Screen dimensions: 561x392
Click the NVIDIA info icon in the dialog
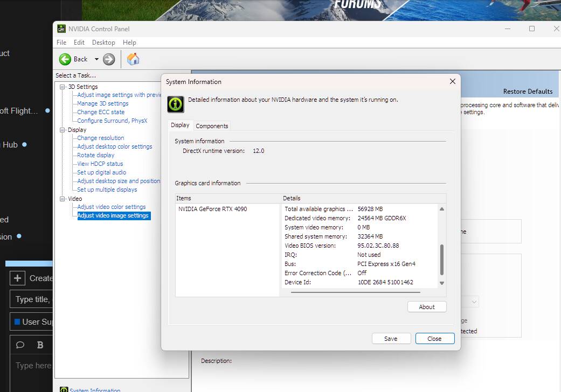coord(175,104)
